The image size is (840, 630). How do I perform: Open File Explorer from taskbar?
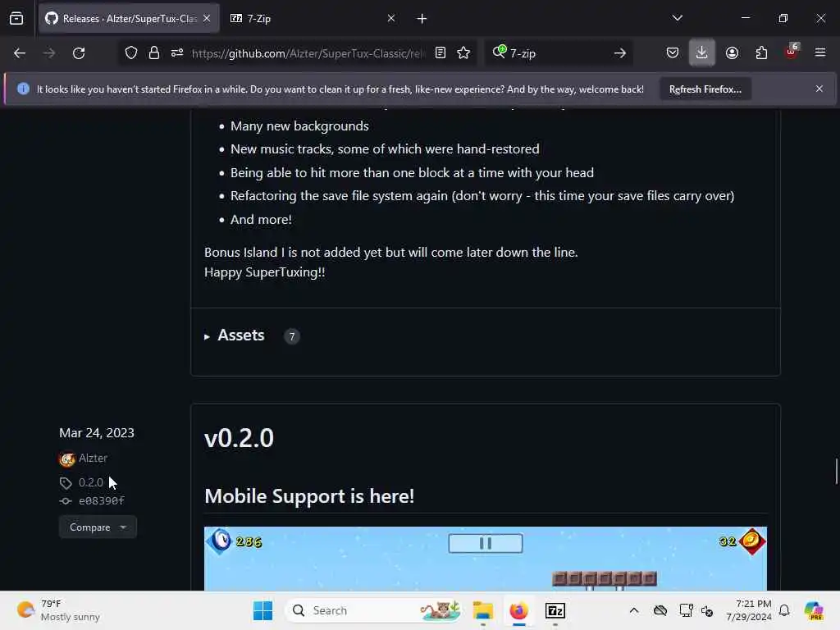(x=482, y=610)
